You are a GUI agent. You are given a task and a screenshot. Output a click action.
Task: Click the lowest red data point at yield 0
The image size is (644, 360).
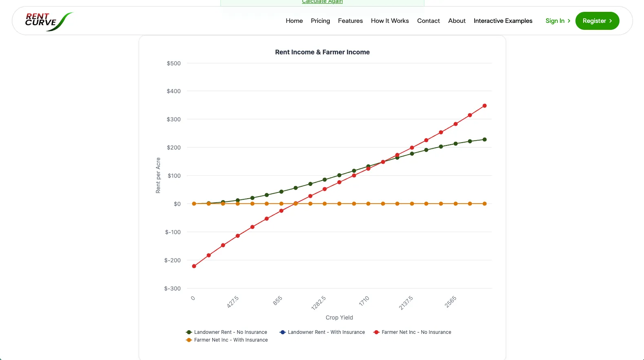tap(194, 266)
